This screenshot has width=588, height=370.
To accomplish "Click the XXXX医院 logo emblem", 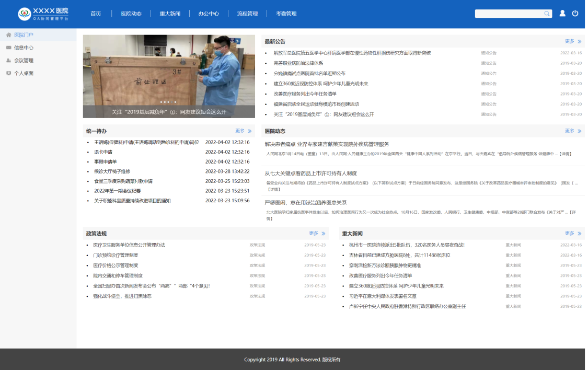I will 24,14.
